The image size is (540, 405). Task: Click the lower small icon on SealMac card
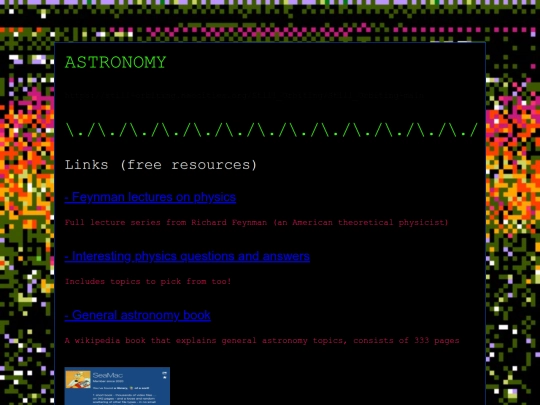(x=165, y=377)
